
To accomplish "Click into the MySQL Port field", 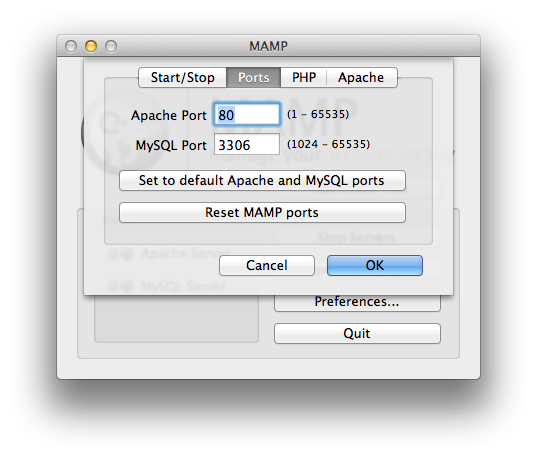I will 247,144.
